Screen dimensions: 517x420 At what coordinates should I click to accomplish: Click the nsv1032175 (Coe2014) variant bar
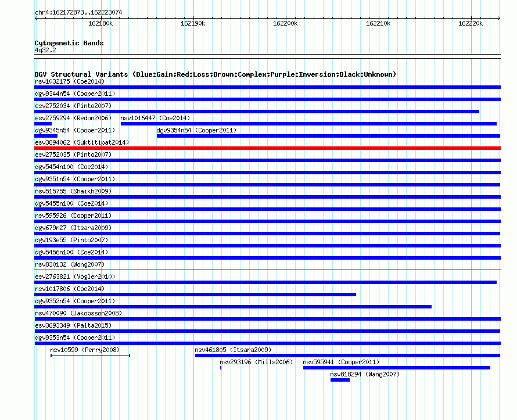(267, 87)
